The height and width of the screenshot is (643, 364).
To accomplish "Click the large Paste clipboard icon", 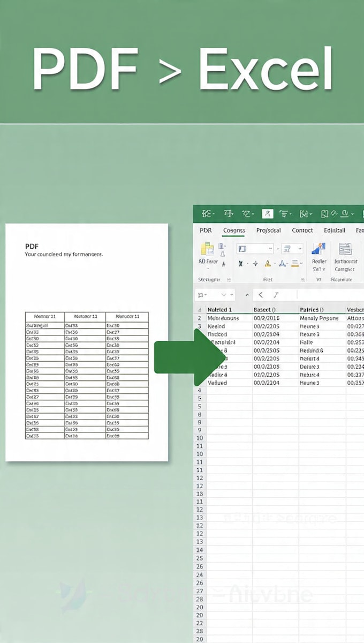I will (x=207, y=249).
